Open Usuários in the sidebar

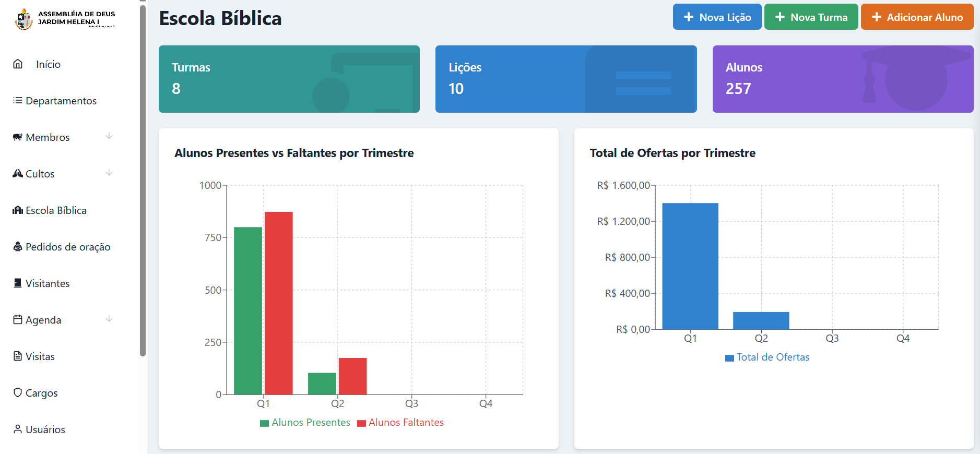point(45,429)
